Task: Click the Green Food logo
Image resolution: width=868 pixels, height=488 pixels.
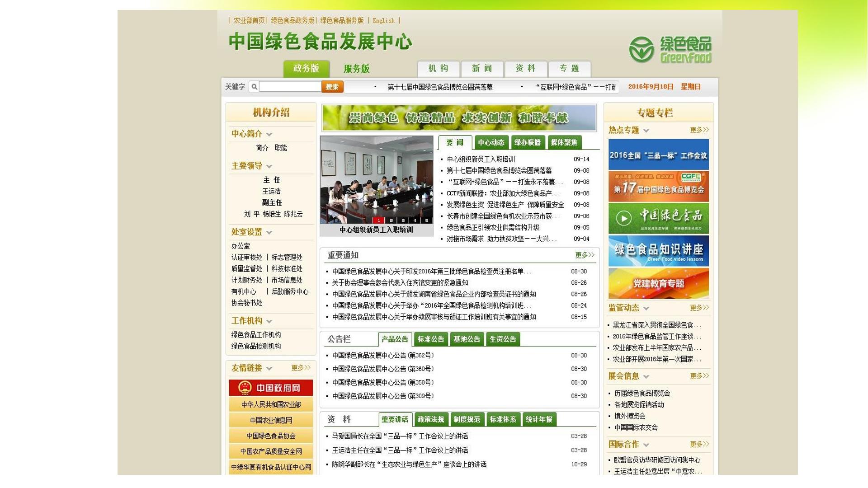Action: 670,50
